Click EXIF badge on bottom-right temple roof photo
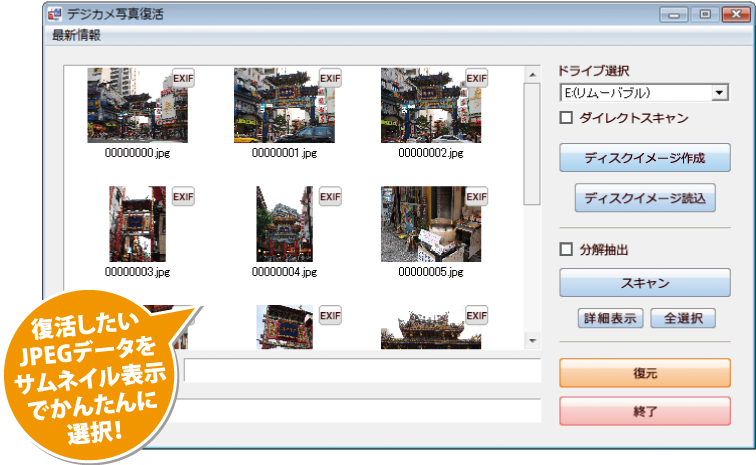 [476, 315]
